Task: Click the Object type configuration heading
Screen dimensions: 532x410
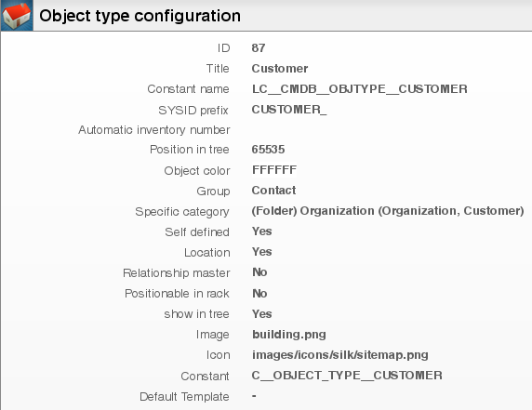Action: (140, 16)
